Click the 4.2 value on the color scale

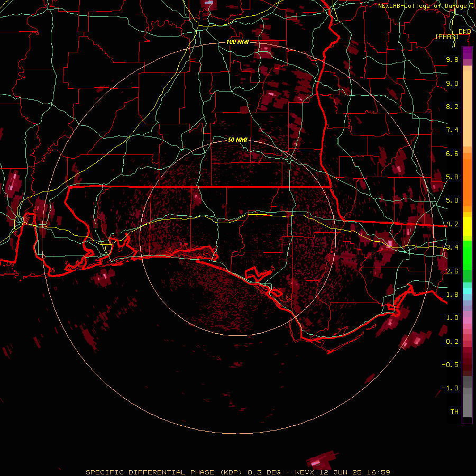pyautogui.click(x=452, y=224)
